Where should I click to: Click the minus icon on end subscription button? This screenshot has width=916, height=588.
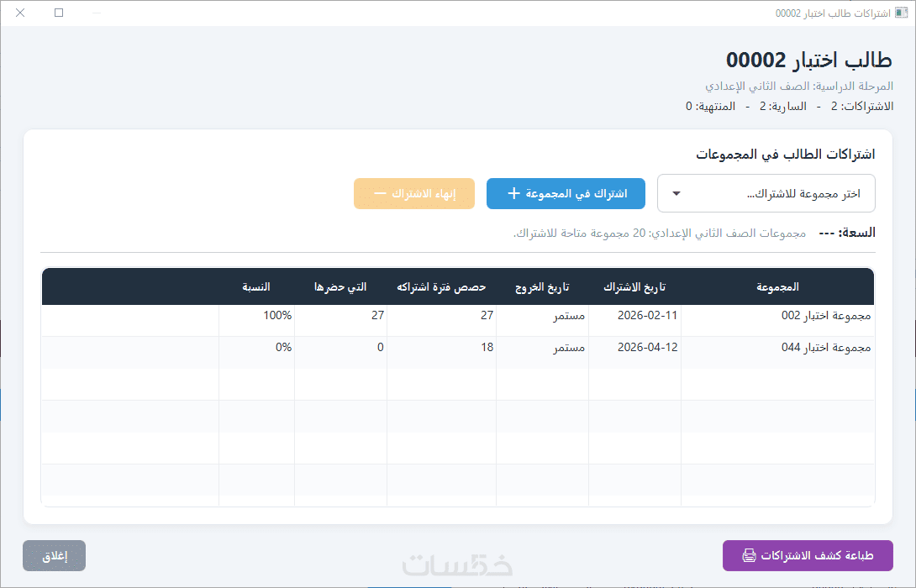click(x=380, y=193)
